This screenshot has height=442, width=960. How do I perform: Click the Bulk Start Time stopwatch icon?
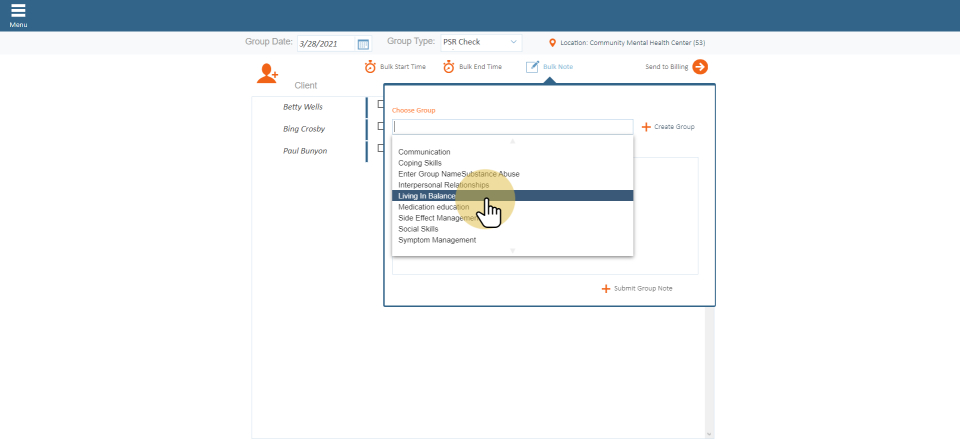click(x=370, y=67)
